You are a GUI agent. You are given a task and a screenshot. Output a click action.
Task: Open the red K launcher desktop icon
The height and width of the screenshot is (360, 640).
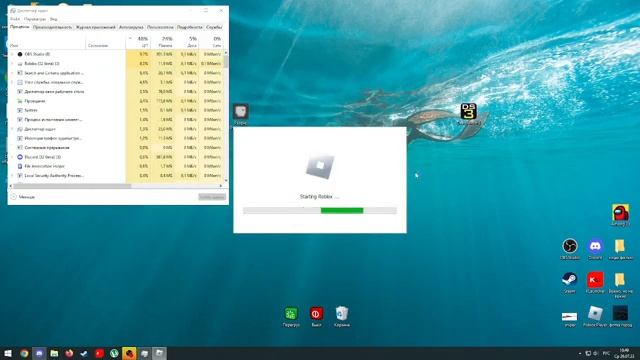coord(595,280)
